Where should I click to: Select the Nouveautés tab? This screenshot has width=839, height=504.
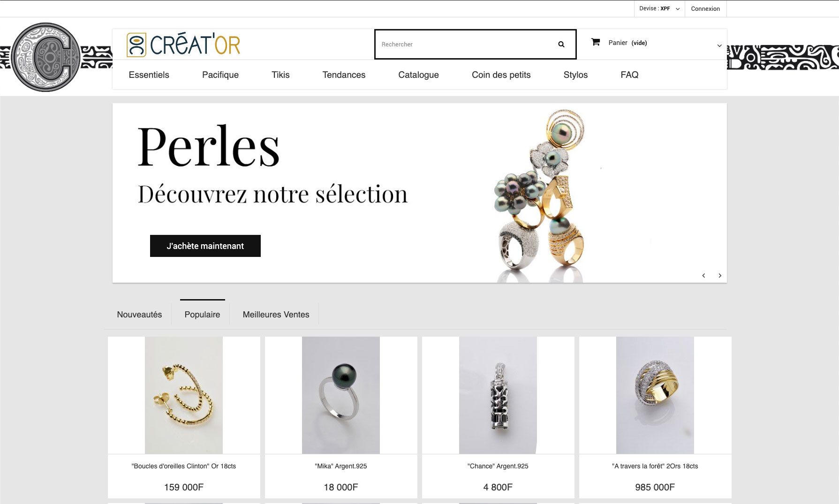point(139,315)
